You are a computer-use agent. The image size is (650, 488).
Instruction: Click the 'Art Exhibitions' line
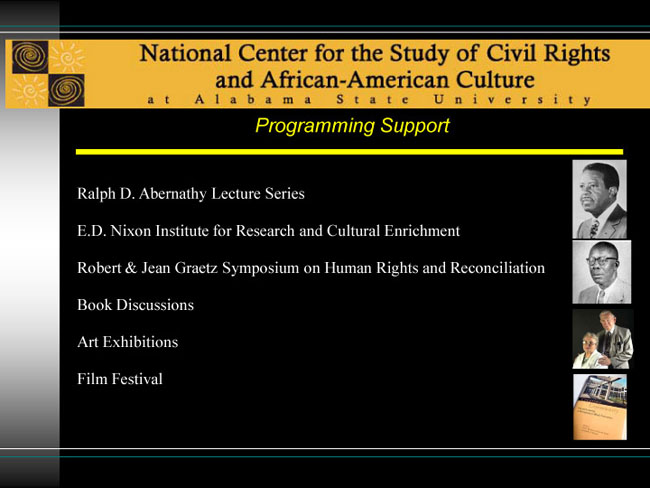[x=128, y=342]
